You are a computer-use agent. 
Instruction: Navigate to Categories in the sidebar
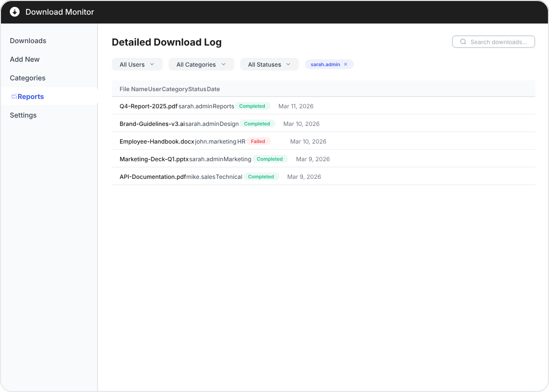coord(27,78)
